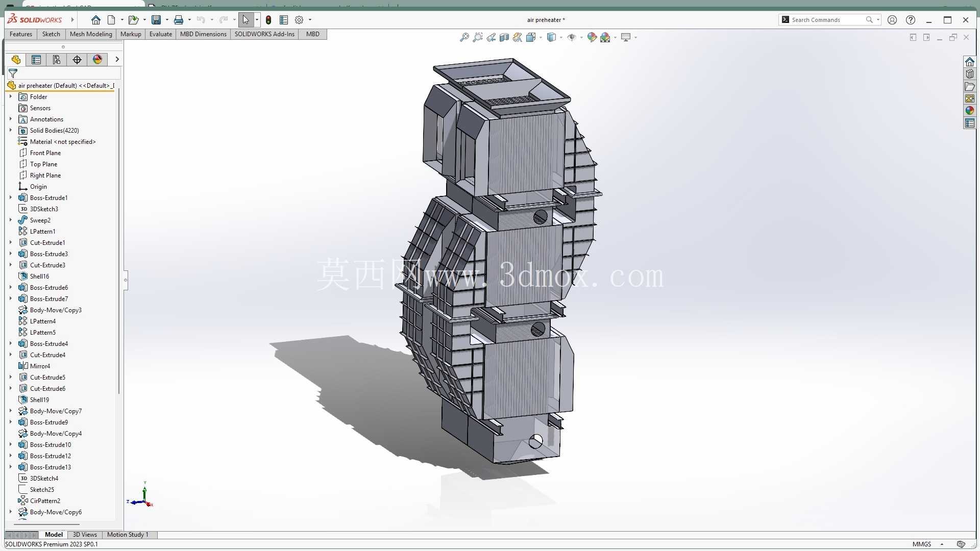Click Zoom to Fit icon
The height and width of the screenshot is (551, 980).
tap(464, 37)
